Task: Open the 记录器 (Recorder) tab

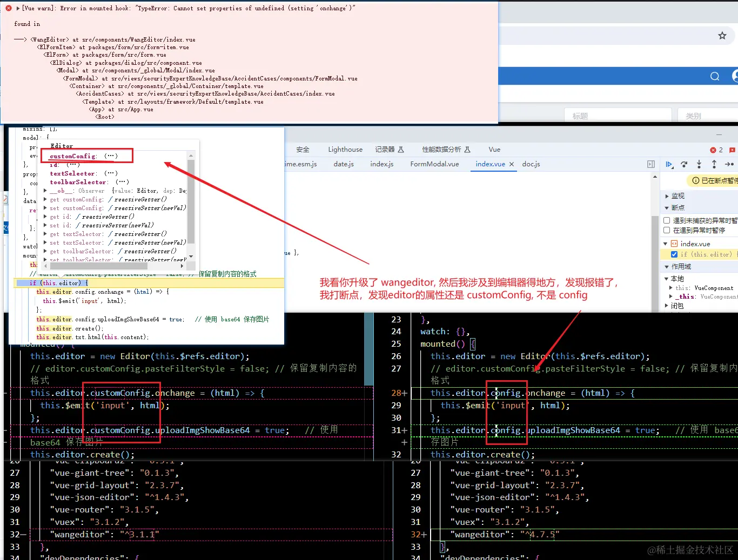Action: coord(390,150)
